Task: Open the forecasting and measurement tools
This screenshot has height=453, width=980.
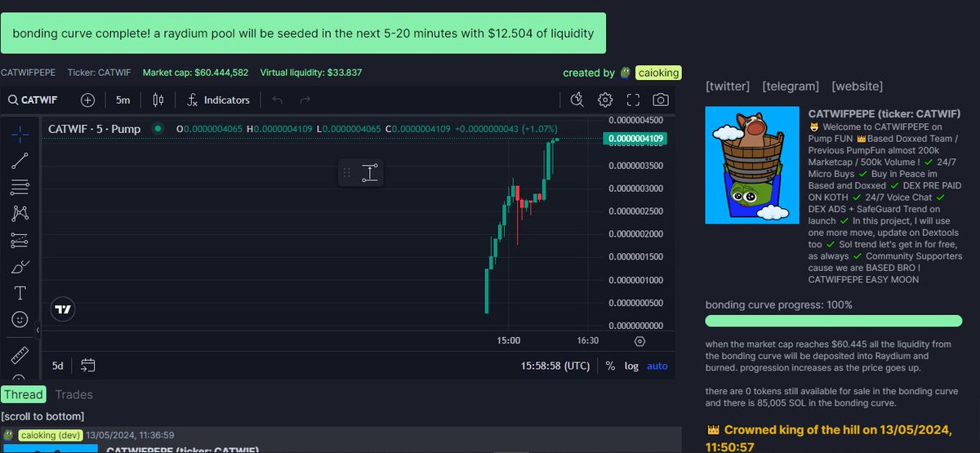Action: (x=20, y=241)
